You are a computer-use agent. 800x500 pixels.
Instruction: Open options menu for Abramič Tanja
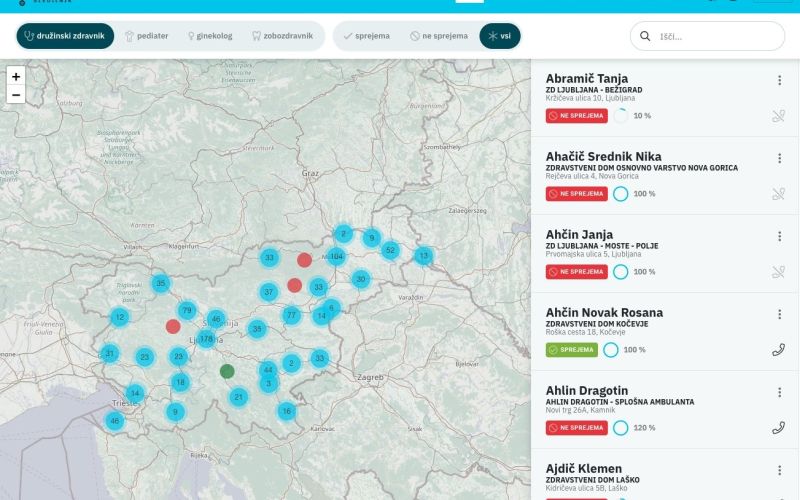click(x=779, y=81)
